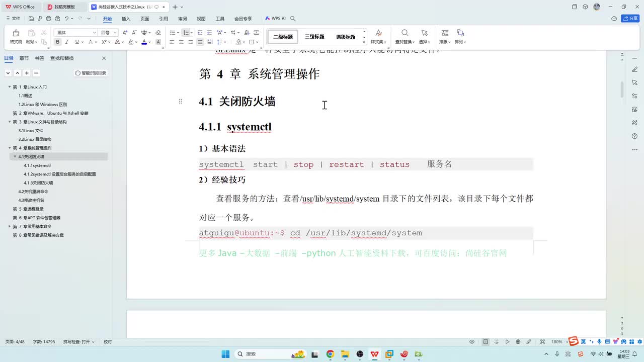Toggle Strikethrough formatting

pyautogui.click(x=91, y=42)
